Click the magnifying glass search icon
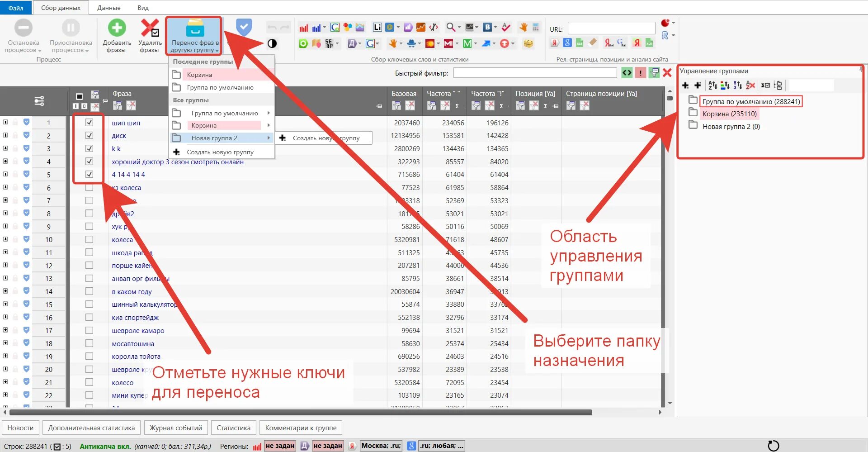The width and height of the screenshot is (868, 452). click(450, 27)
